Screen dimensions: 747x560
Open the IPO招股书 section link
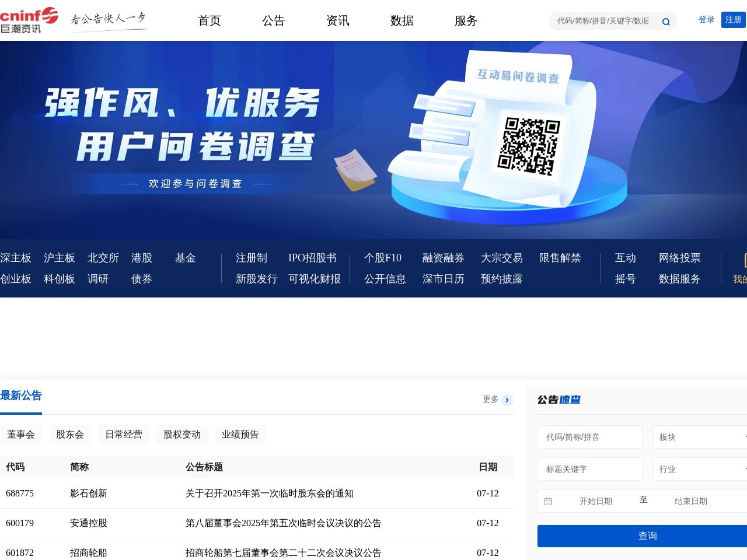(x=312, y=258)
